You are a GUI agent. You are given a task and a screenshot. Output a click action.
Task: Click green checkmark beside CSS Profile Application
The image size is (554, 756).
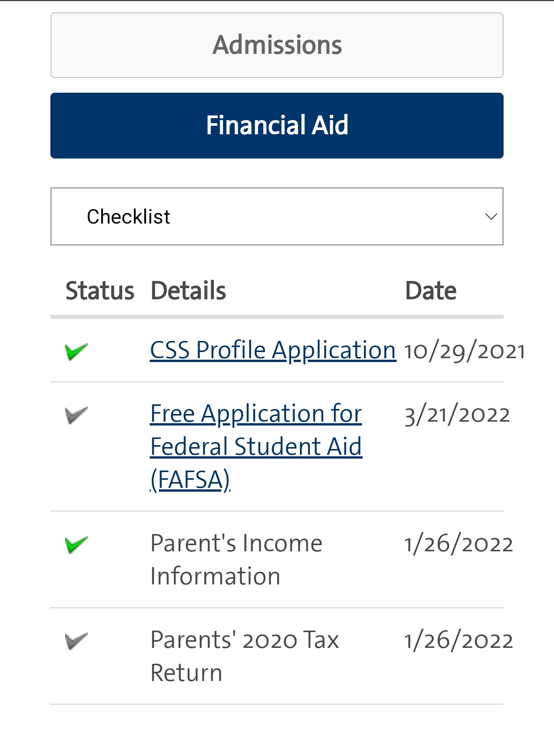pyautogui.click(x=77, y=351)
